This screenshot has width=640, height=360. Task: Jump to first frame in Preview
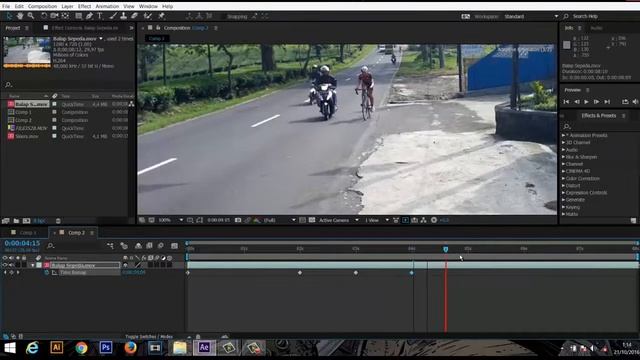click(566, 102)
